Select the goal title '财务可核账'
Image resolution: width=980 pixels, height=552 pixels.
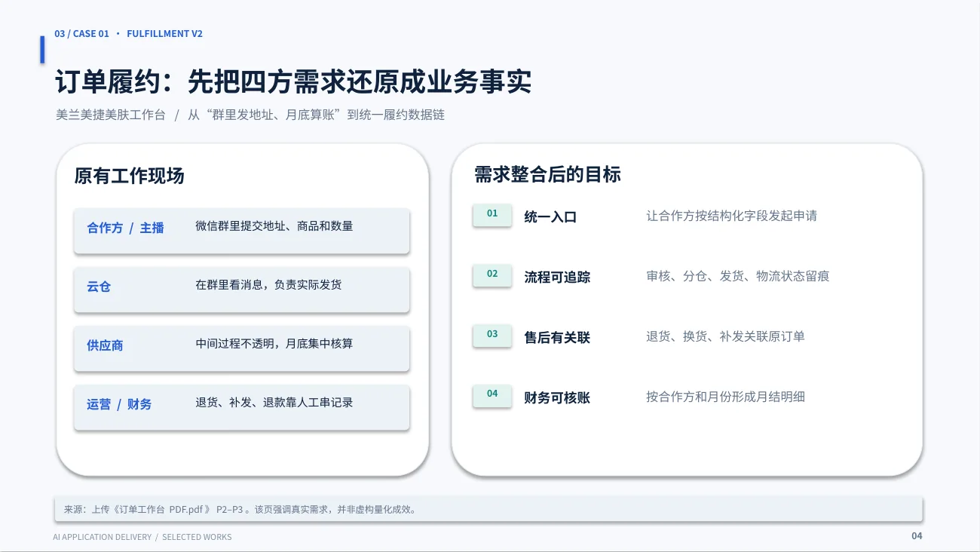(557, 398)
